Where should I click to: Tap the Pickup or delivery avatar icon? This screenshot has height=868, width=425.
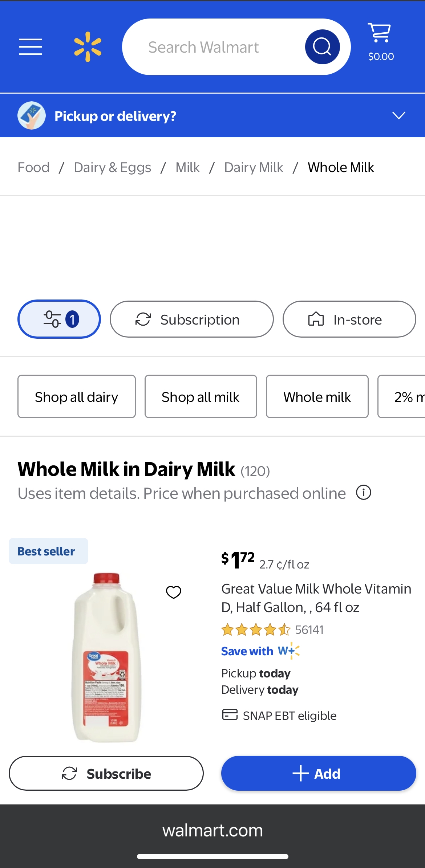(x=32, y=115)
